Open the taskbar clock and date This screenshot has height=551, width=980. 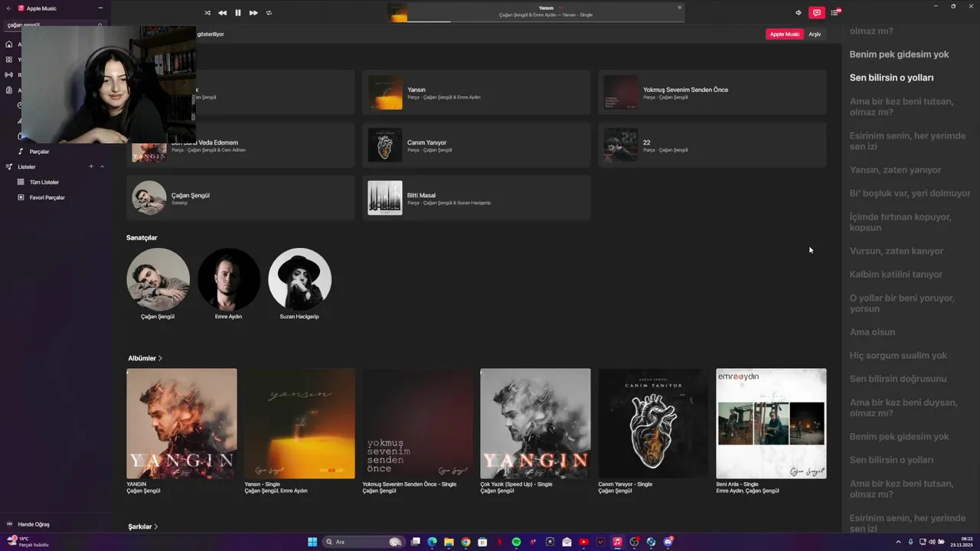point(962,542)
